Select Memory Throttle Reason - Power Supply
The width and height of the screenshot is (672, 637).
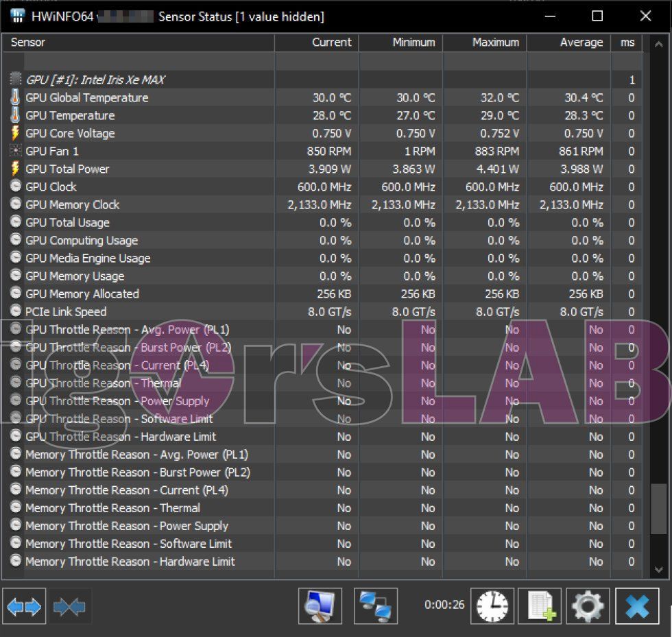[127, 526]
